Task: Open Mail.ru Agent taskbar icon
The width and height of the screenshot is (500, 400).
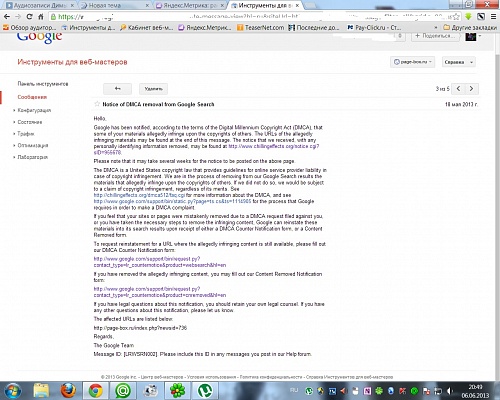Action: tap(123, 391)
